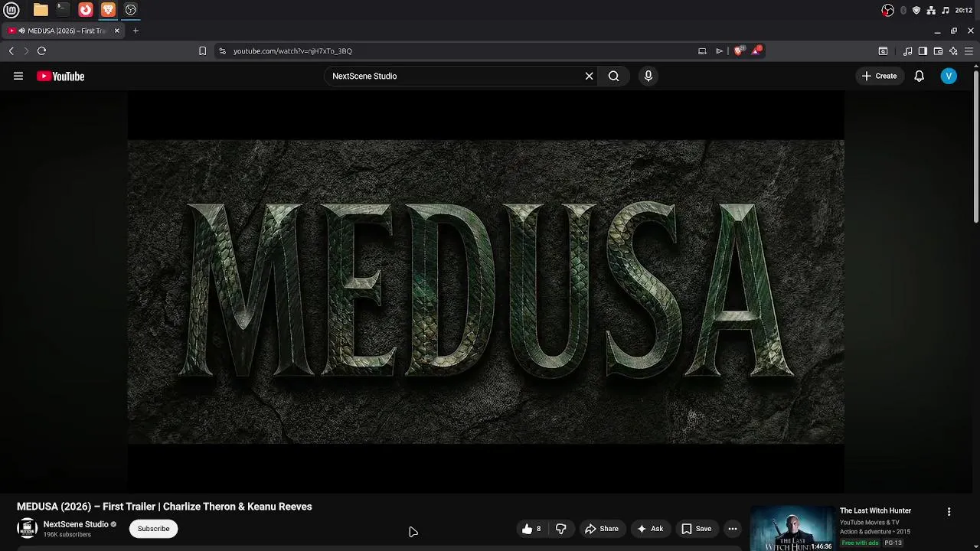Go to YouTube home via logo

(60, 76)
